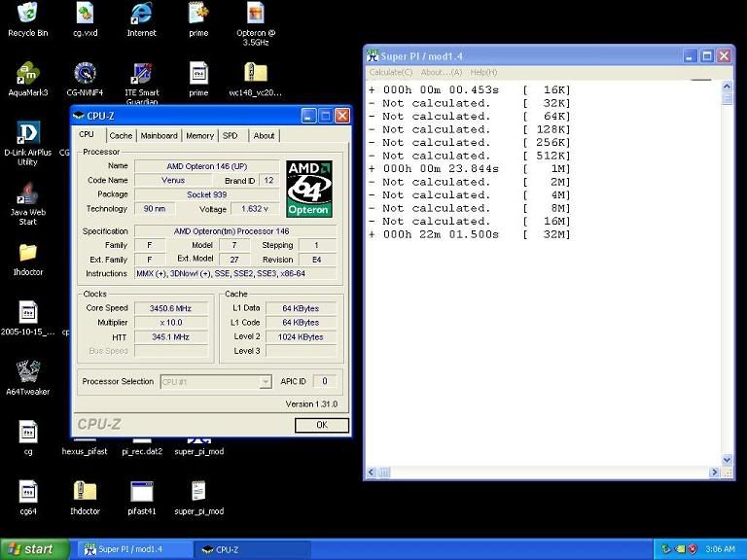Launch the A64Tweaker desktop icon
Image resolution: width=747 pixels, height=560 pixels.
point(27,372)
